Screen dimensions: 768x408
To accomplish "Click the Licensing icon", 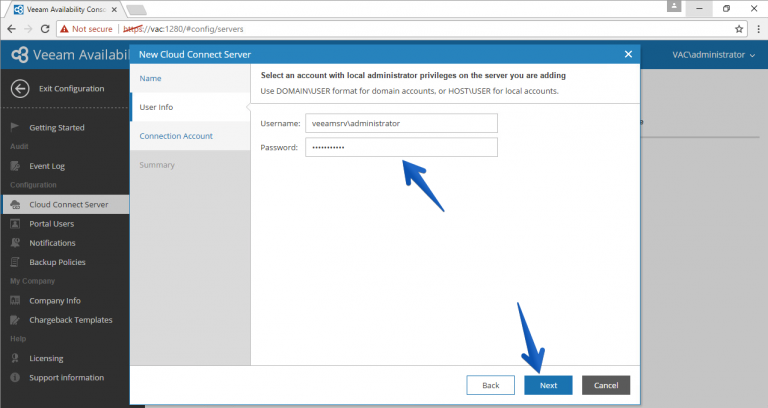I will click(15, 358).
